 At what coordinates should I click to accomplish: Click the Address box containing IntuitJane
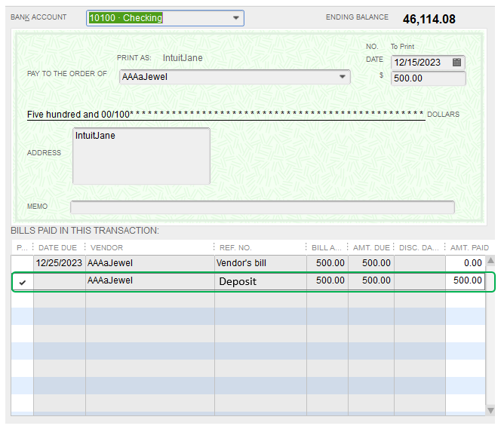[x=141, y=156]
